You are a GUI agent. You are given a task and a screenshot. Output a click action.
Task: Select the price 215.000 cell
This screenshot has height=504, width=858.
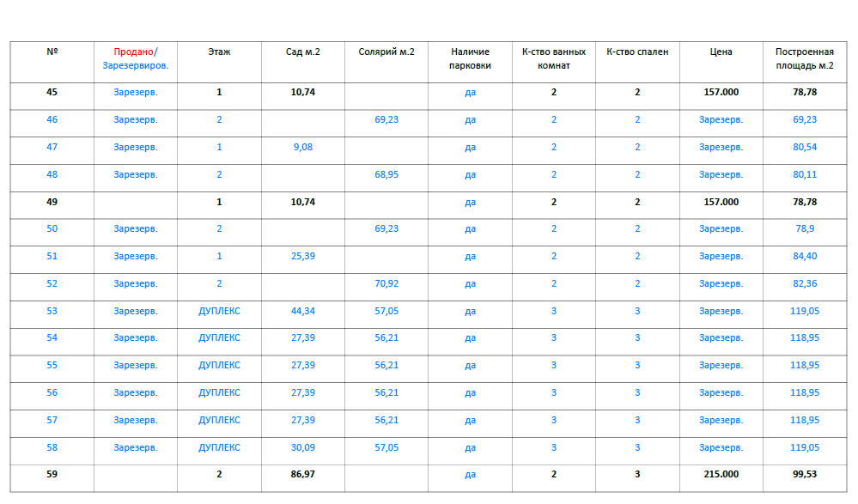coord(721,474)
